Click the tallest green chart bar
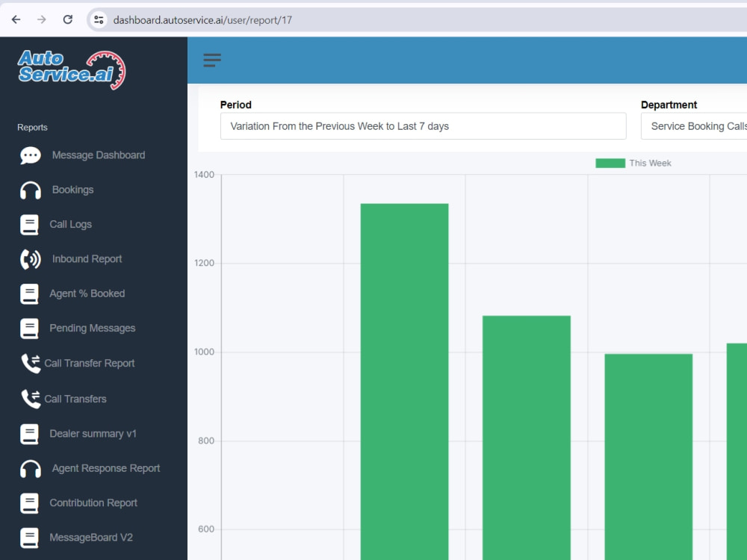Viewport: 747px width, 560px height. pos(404,382)
